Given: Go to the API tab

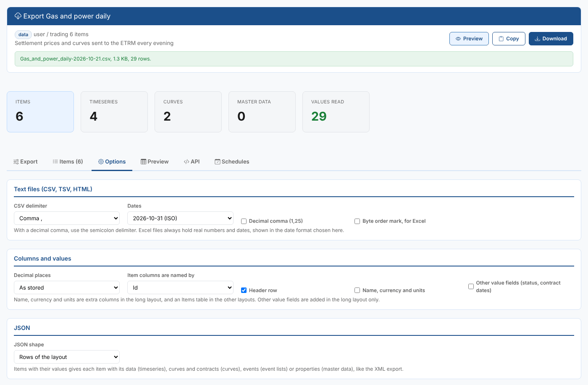Looking at the screenshot, I should [192, 162].
